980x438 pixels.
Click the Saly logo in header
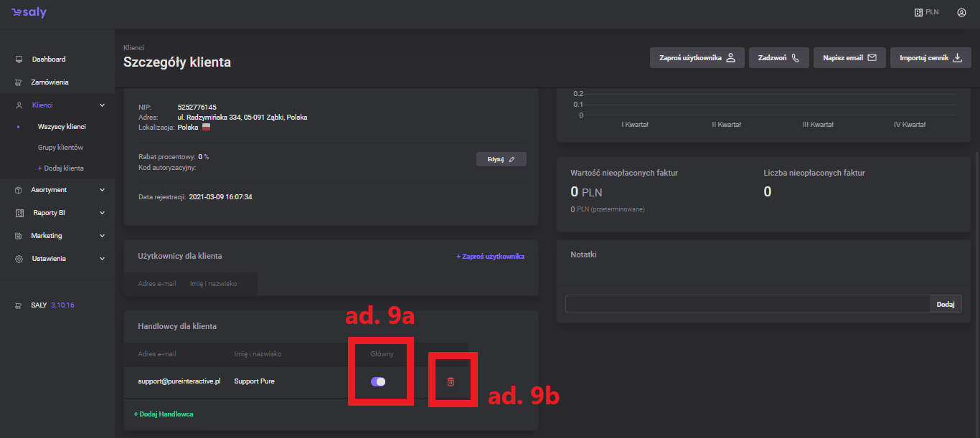(29, 13)
